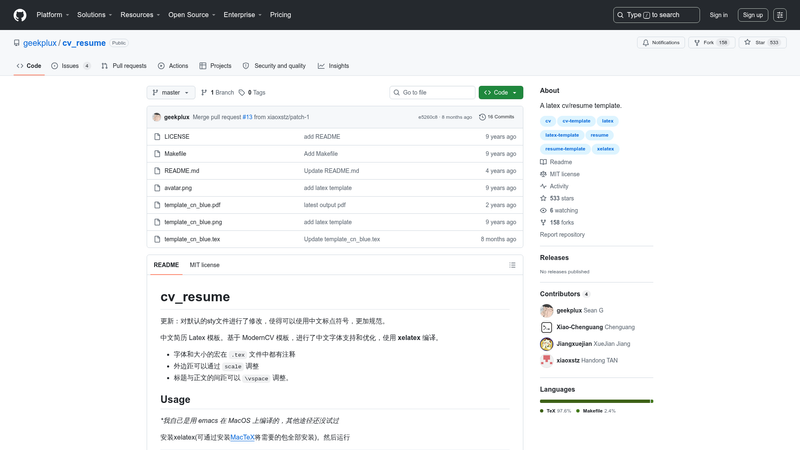The width and height of the screenshot is (800, 450).
Task: Click the Sign up button
Action: coord(753,15)
